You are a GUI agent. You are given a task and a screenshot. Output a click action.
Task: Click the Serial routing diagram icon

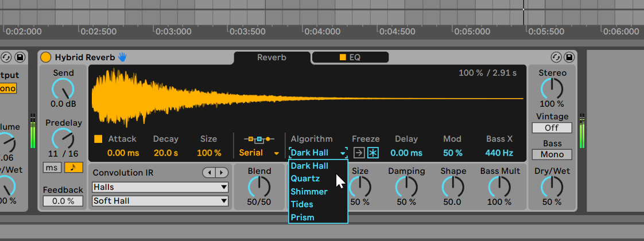click(x=259, y=139)
